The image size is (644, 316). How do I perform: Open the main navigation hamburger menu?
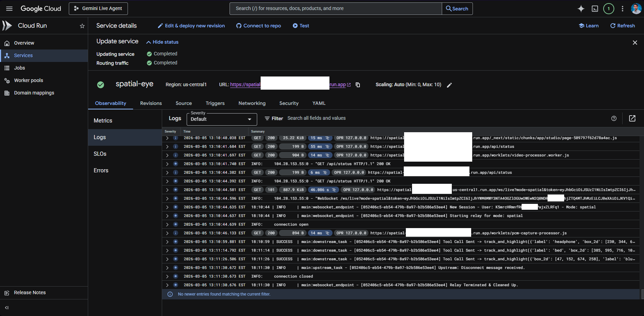(x=9, y=9)
